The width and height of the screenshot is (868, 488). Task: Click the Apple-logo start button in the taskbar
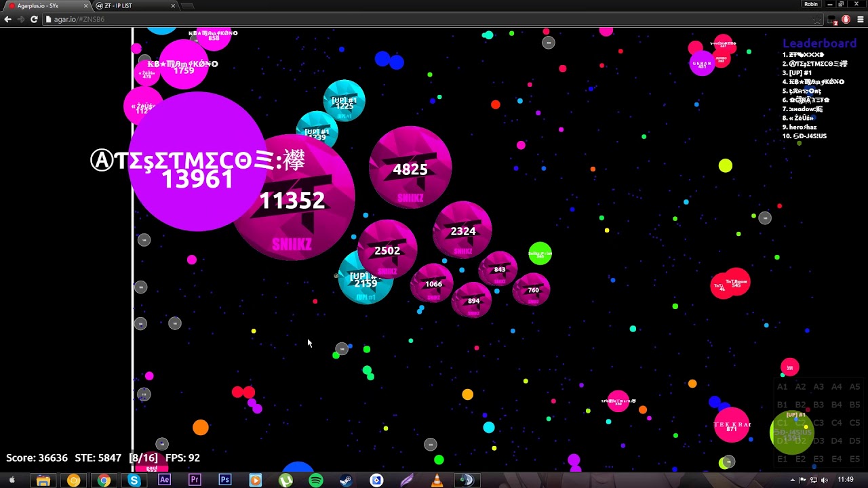(x=12, y=481)
